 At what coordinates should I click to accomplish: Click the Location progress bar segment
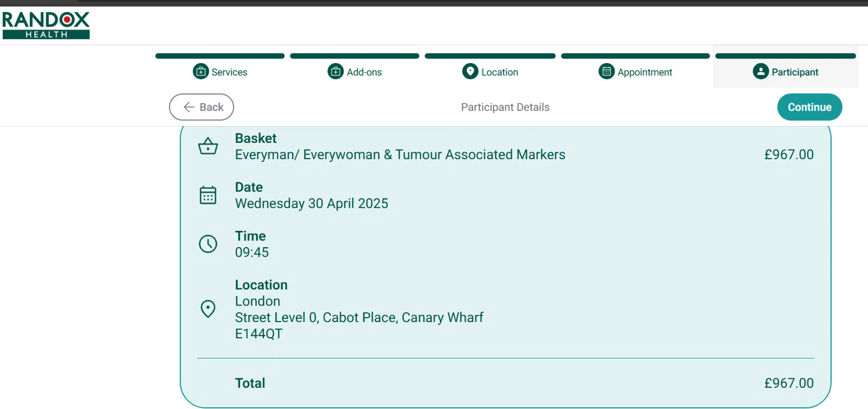(490, 56)
